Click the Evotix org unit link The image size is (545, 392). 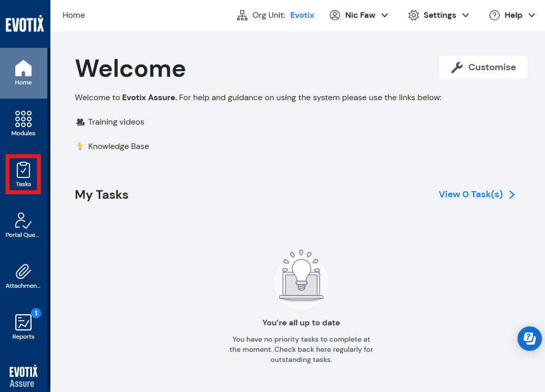pos(302,15)
